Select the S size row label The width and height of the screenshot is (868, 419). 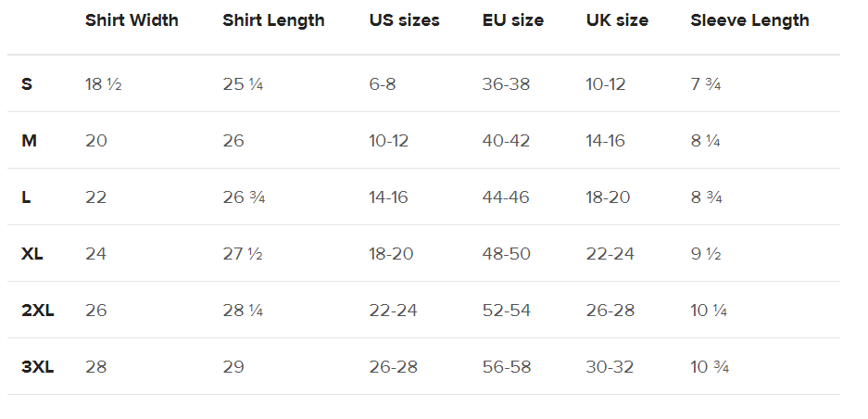[27, 84]
